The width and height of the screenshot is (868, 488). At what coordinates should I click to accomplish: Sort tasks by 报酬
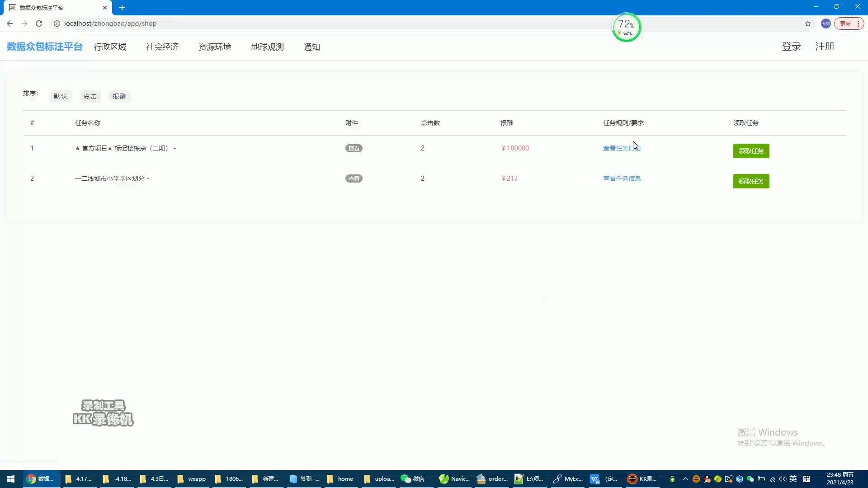click(119, 96)
